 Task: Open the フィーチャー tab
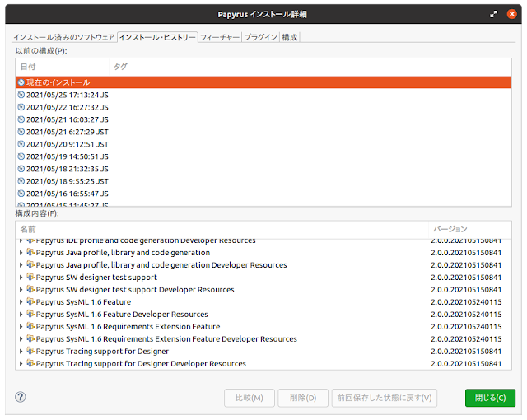click(x=220, y=37)
